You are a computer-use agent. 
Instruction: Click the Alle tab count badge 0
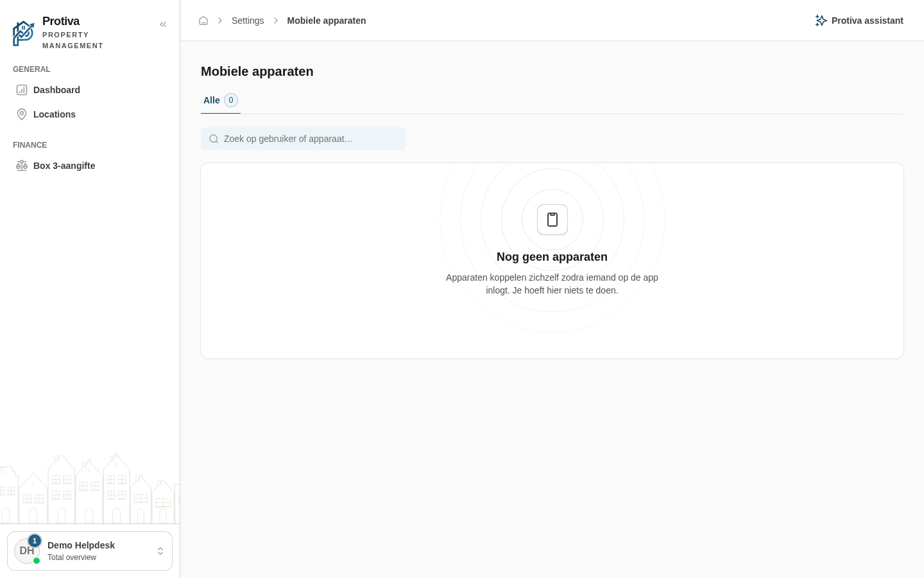pyautogui.click(x=231, y=100)
